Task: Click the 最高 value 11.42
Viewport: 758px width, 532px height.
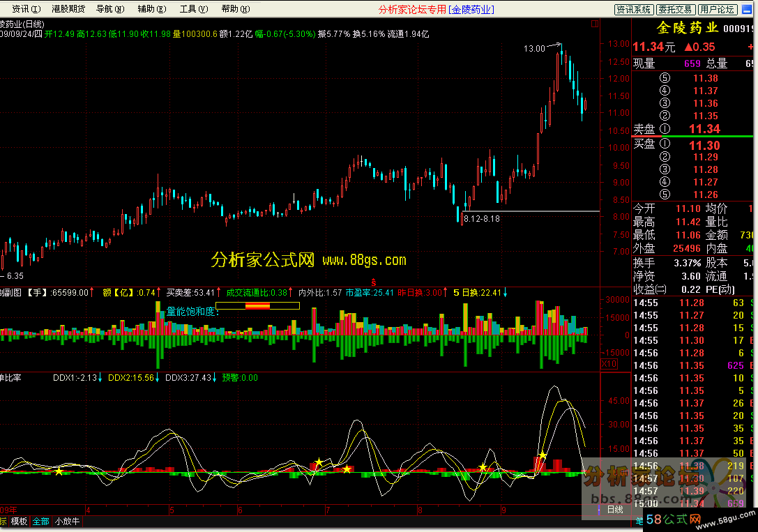Action: tap(688, 222)
